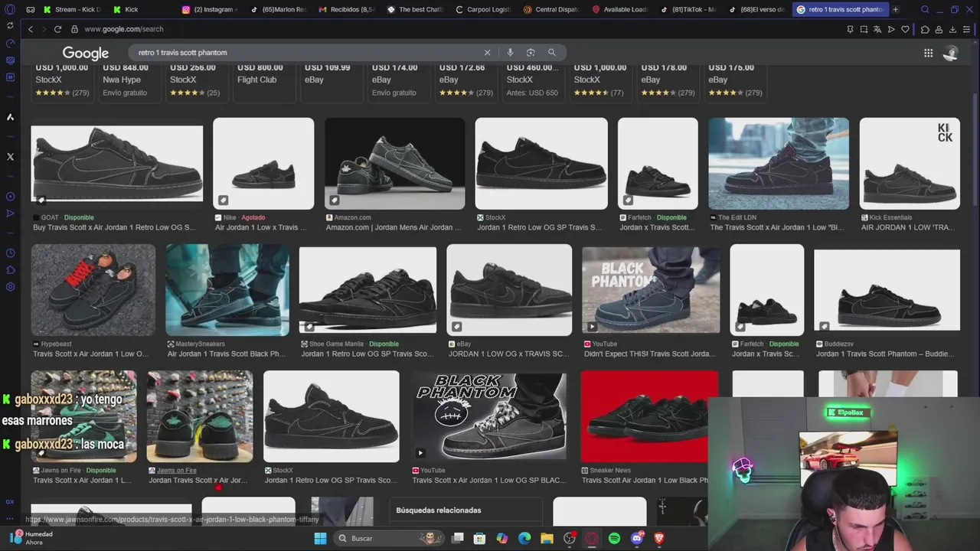The height and width of the screenshot is (551, 980).
Task: Open the MasterySneakers on-feet thumbnail
Action: (227, 290)
